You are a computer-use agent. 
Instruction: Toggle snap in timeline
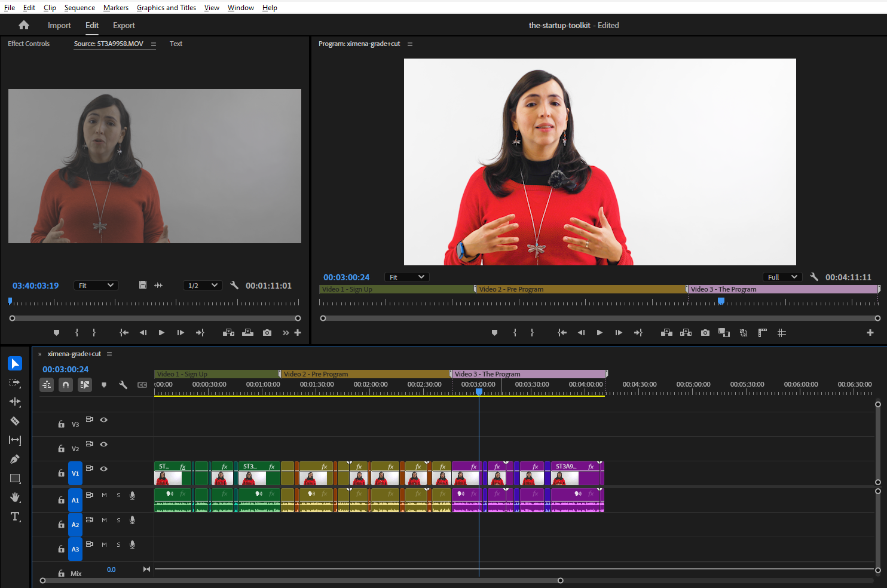66,385
